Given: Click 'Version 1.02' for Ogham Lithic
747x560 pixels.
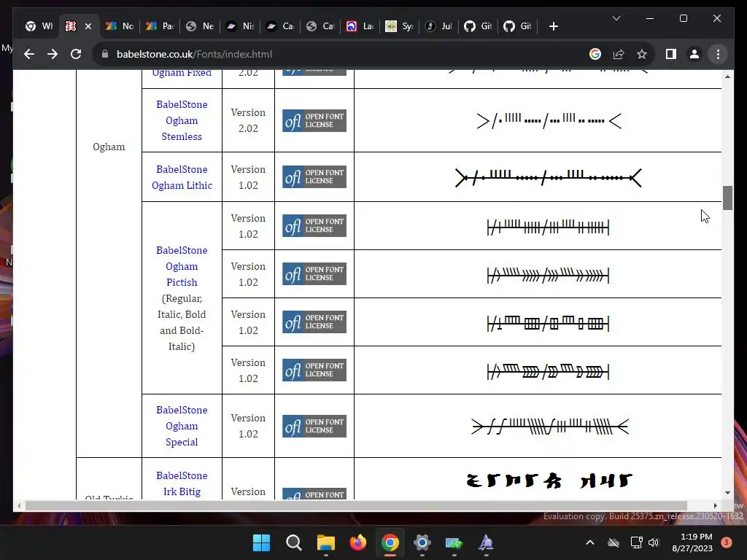Looking at the screenshot, I should pyautogui.click(x=248, y=177).
